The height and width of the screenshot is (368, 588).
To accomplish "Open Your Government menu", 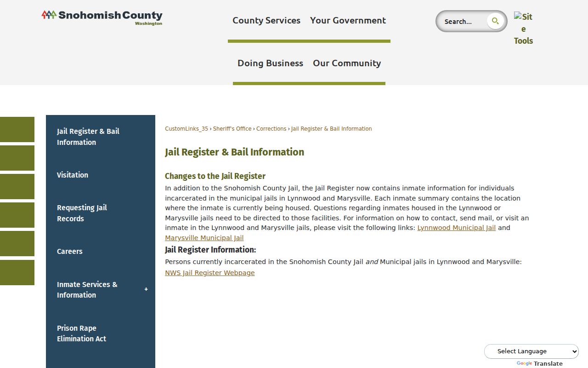I will pyautogui.click(x=348, y=21).
